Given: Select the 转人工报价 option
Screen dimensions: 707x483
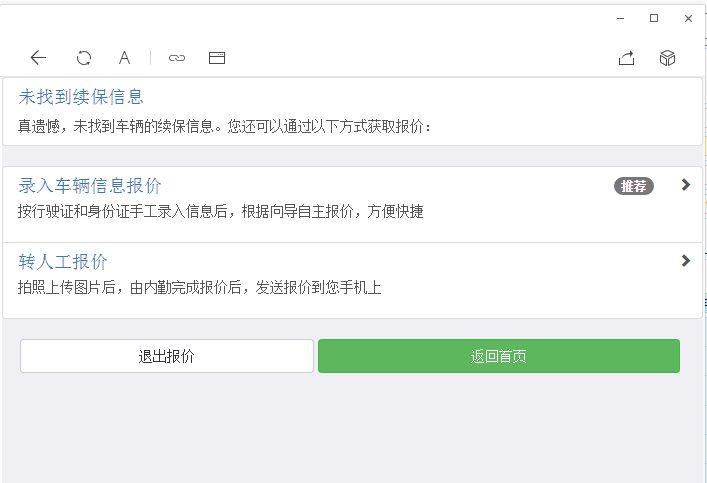Looking at the screenshot, I should (63, 262).
